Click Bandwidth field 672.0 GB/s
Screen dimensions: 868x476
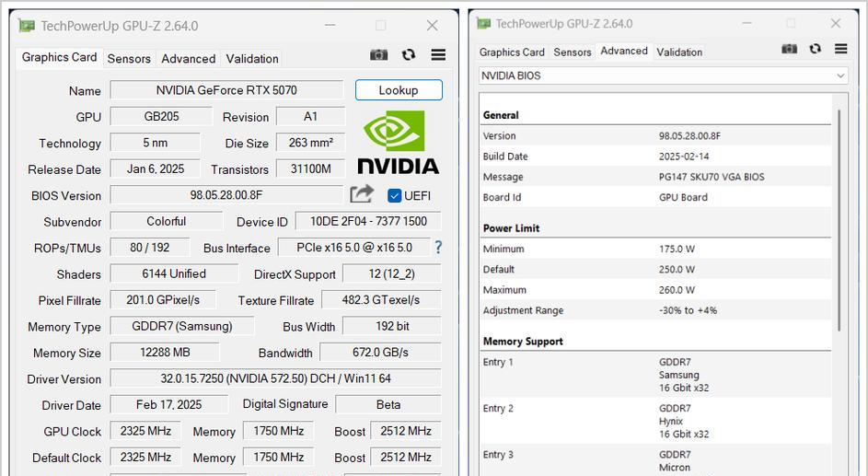(x=380, y=352)
